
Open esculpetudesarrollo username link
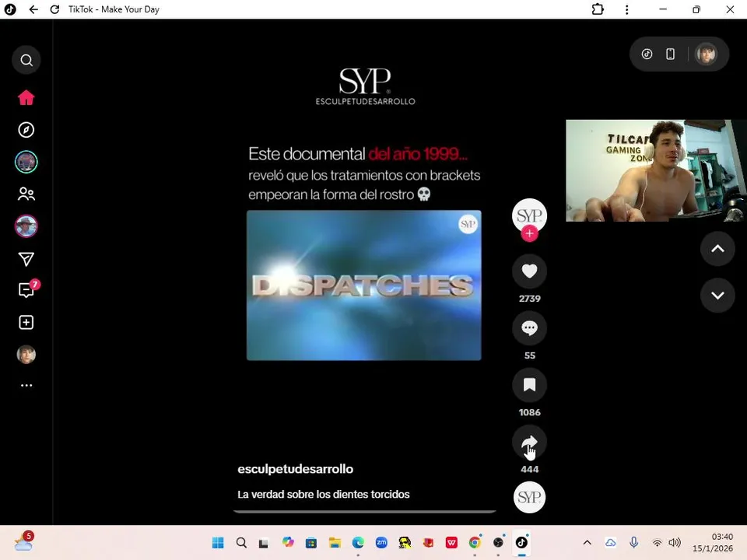[296, 469]
